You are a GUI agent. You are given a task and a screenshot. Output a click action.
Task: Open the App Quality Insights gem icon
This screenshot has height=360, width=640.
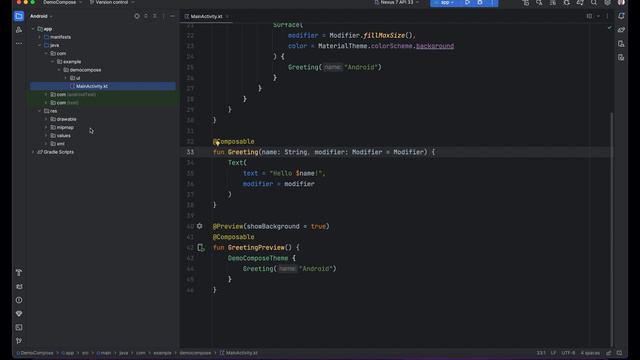click(x=19, y=313)
